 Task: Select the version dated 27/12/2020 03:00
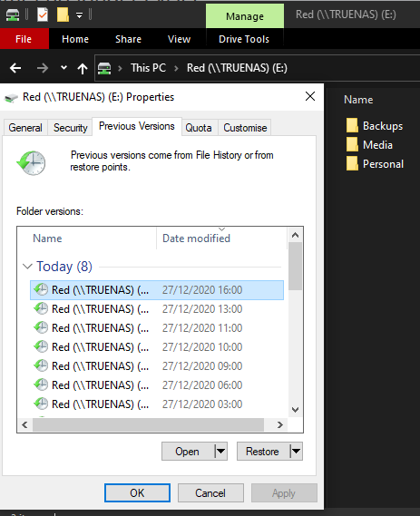[x=157, y=404]
